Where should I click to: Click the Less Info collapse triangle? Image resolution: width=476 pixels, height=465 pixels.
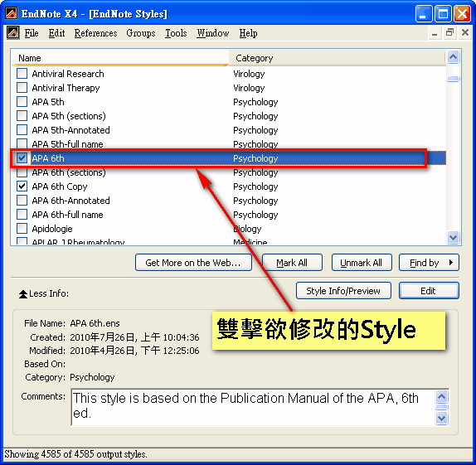pyautogui.click(x=23, y=294)
